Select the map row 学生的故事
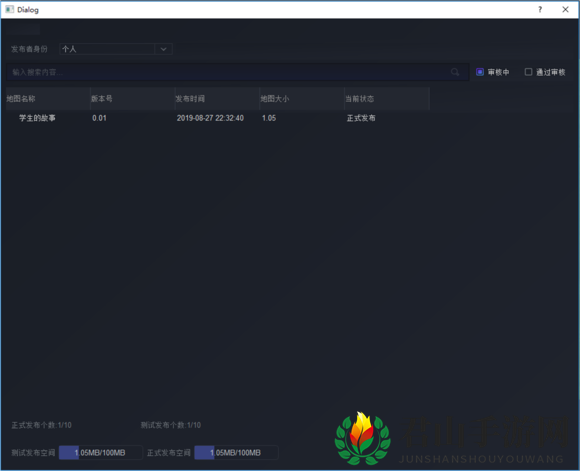This screenshot has height=471, width=580. pos(218,118)
